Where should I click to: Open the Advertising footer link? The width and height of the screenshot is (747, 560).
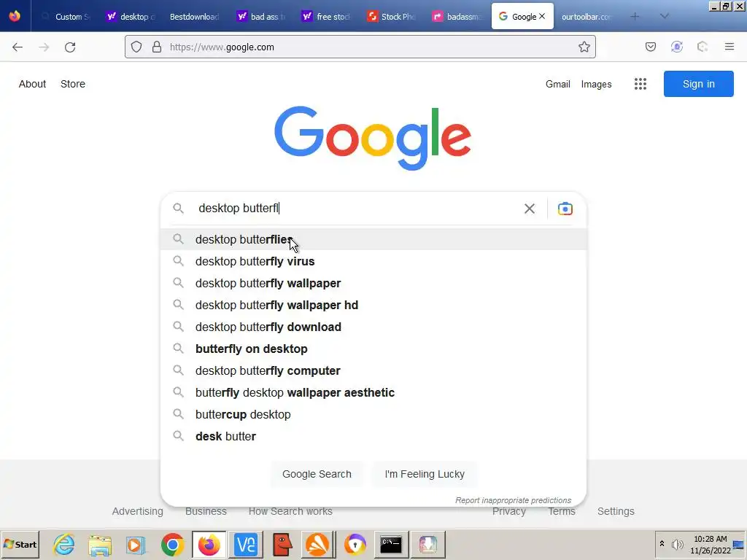pos(138,511)
